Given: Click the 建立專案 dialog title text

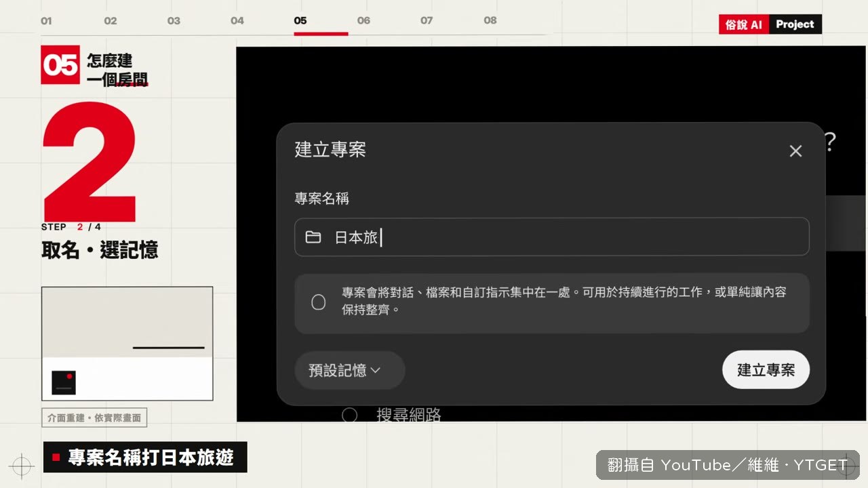Looking at the screenshot, I should [x=330, y=150].
